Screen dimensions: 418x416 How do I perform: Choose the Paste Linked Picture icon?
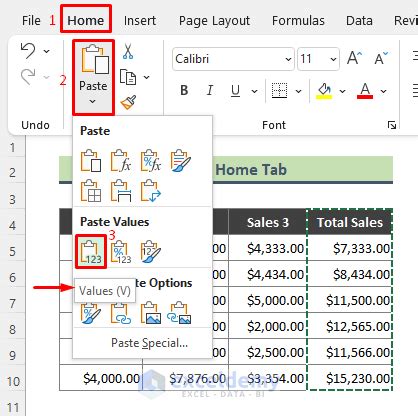[180, 313]
